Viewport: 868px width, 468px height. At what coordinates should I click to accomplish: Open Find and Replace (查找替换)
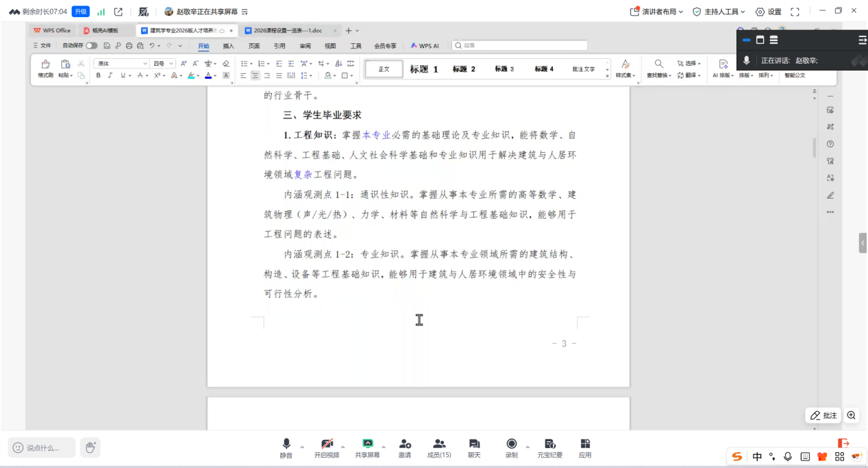click(658, 67)
